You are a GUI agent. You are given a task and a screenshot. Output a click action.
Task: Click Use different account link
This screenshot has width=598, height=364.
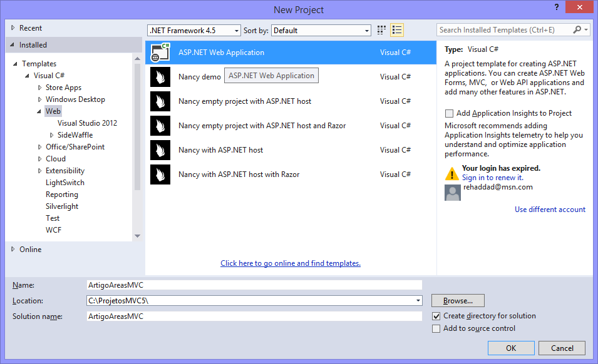pos(550,210)
